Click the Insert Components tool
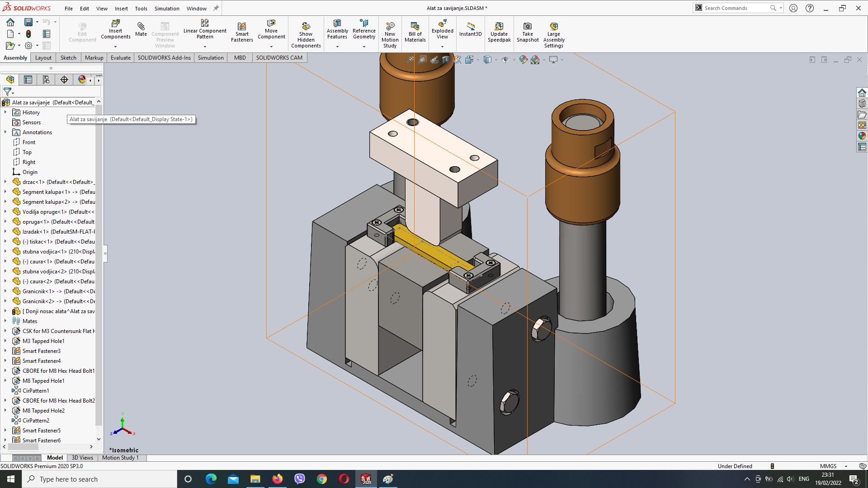Image resolution: width=868 pixels, height=488 pixels. [115, 30]
